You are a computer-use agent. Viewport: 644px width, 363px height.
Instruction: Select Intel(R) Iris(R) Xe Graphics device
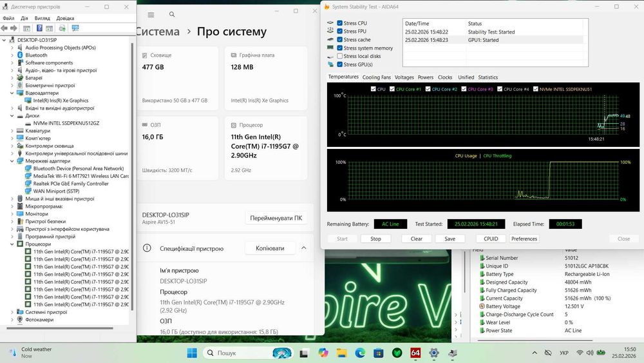(61, 101)
